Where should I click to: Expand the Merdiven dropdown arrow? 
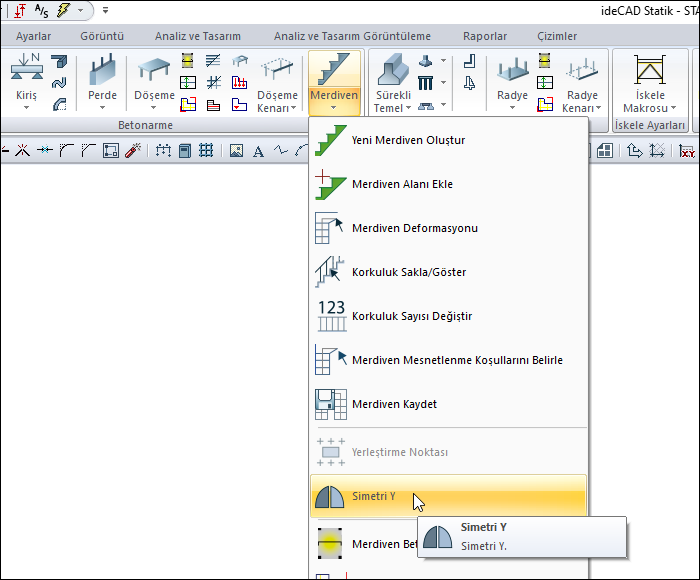coord(334,108)
